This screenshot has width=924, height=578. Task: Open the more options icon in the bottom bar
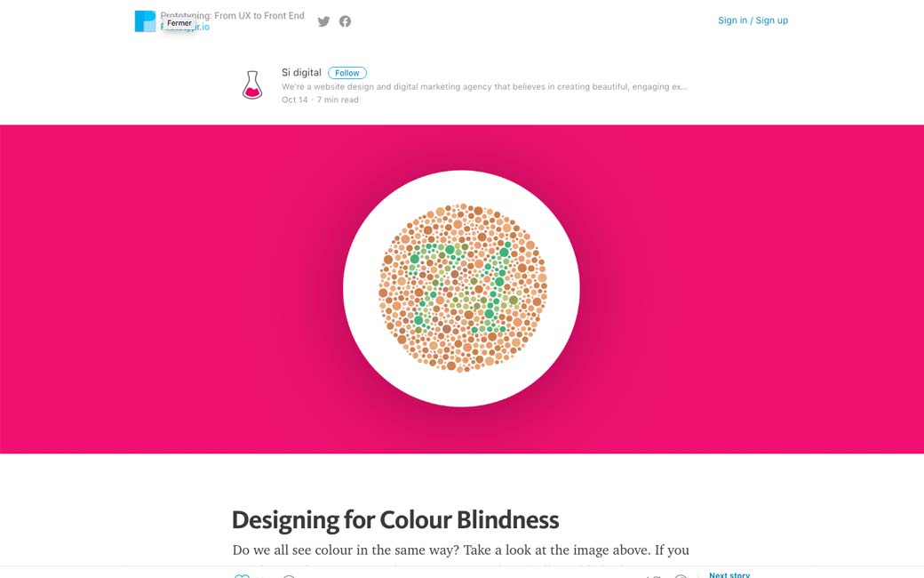point(681,575)
